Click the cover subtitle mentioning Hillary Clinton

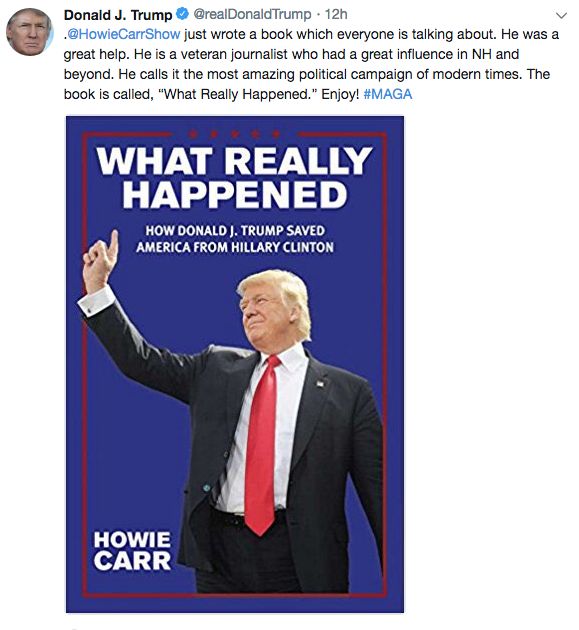coord(235,239)
